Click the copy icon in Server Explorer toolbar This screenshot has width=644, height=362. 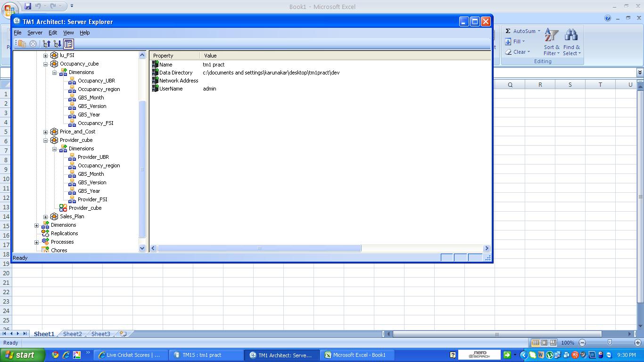coord(22,44)
